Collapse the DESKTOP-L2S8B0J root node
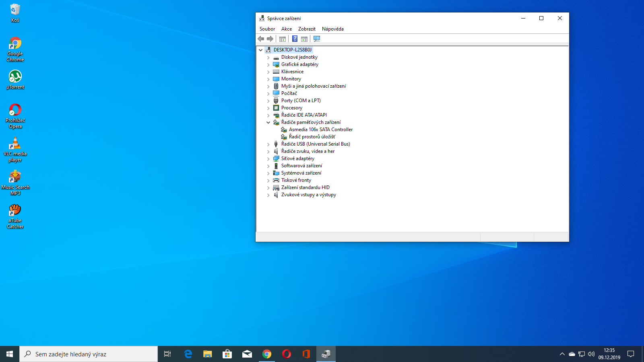 click(x=261, y=50)
